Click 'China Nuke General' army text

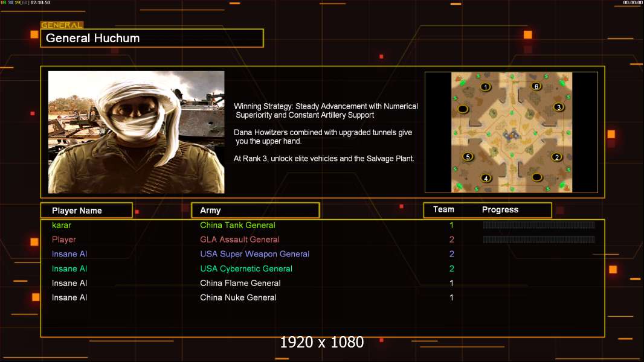click(x=238, y=297)
